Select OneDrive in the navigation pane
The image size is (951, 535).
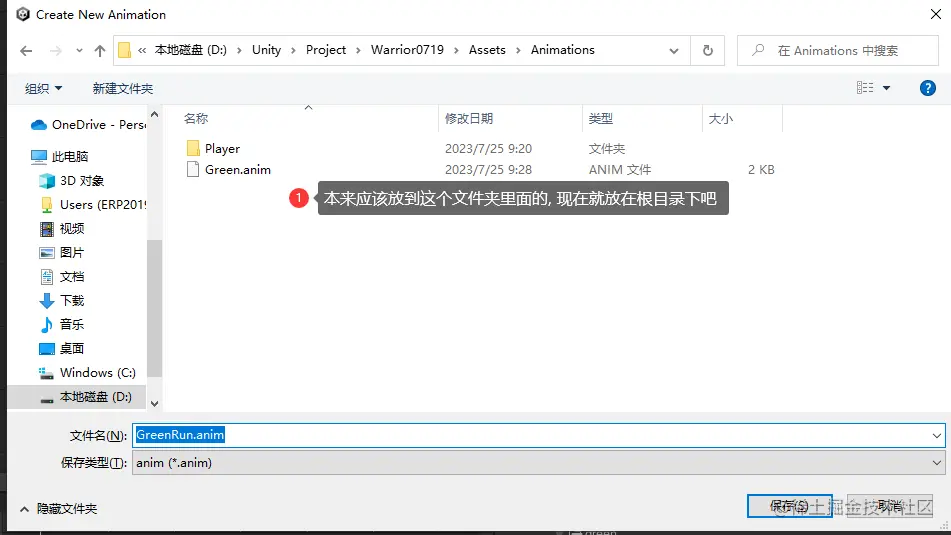coord(88,125)
